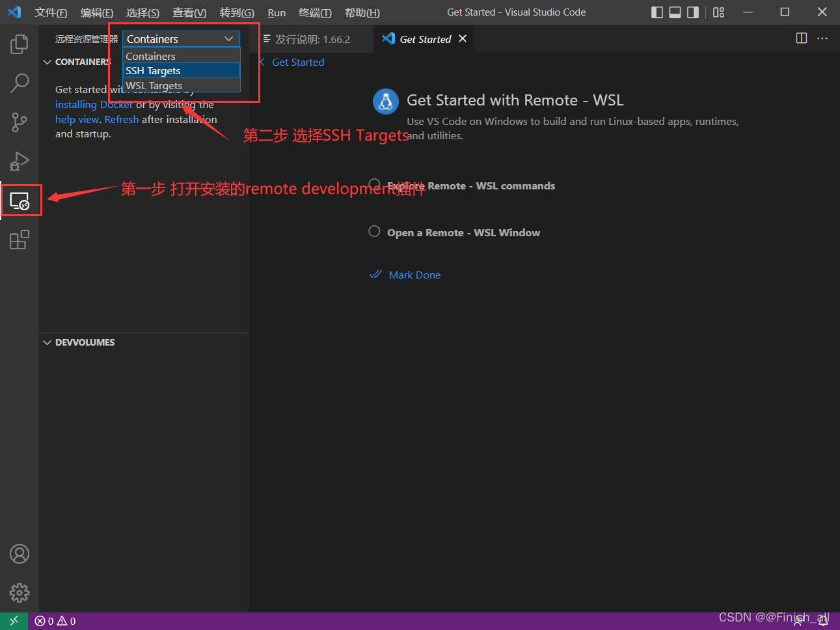Open the 终端(T) menu
The height and width of the screenshot is (630, 840).
(x=315, y=12)
